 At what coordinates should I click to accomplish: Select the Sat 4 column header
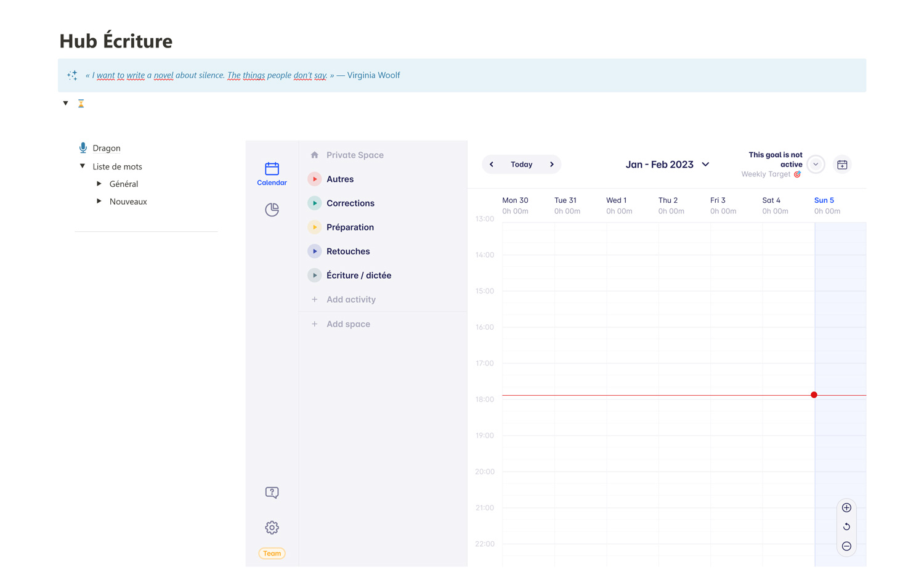[x=771, y=200]
